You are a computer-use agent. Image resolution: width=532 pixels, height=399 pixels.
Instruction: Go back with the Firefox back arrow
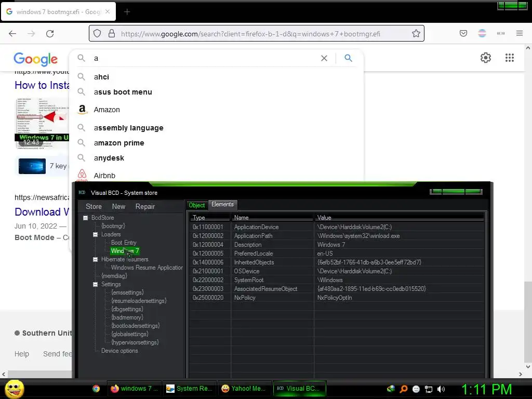(x=12, y=34)
